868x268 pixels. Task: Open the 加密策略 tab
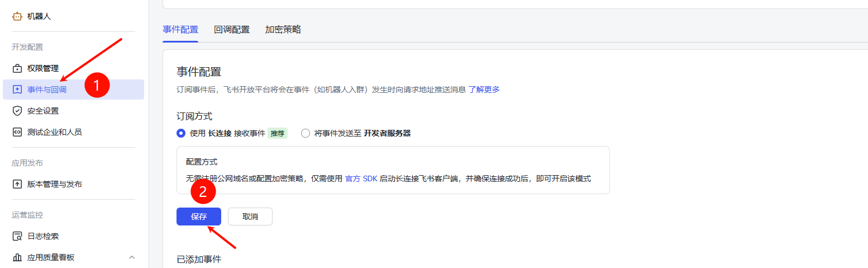[283, 30]
